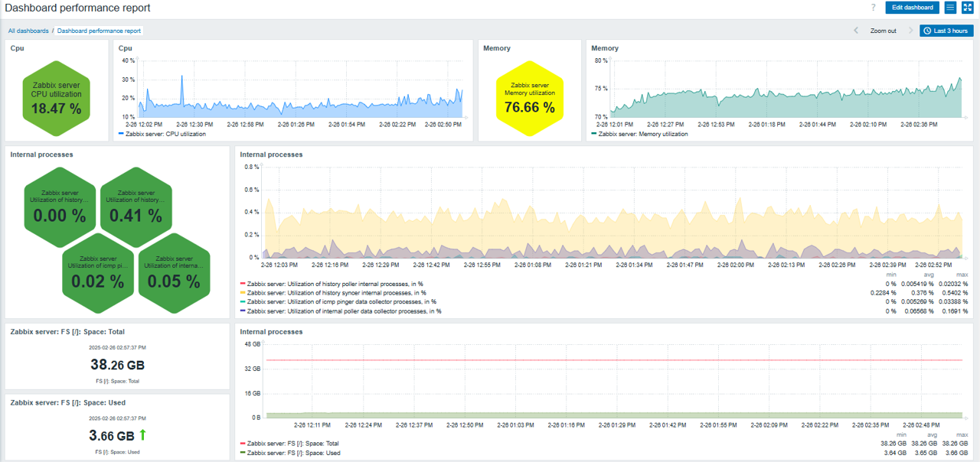980x462 pixels.
Task: Click internal poller max value '0.1691 %'
Action: [955, 311]
